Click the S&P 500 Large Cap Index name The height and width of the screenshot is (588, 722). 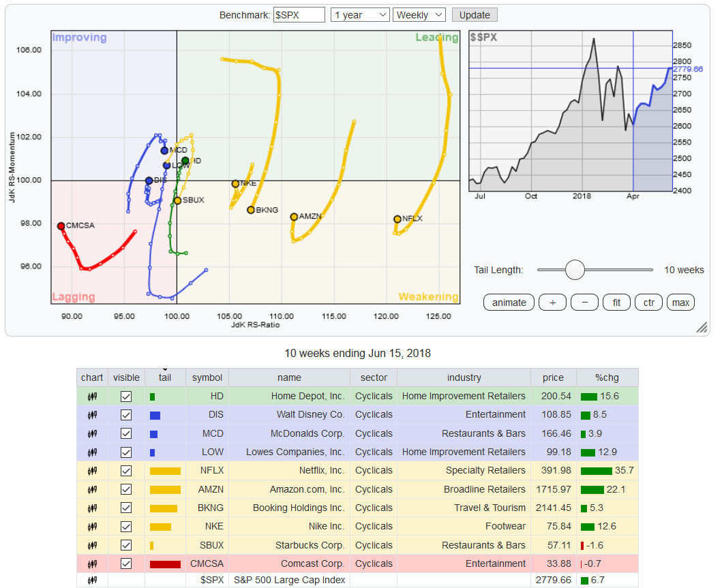(289, 581)
